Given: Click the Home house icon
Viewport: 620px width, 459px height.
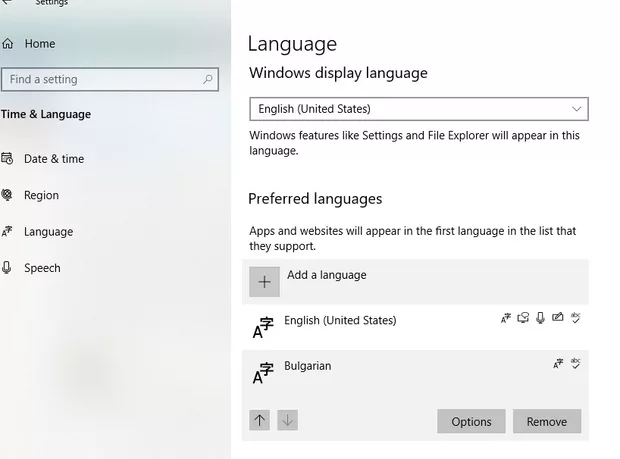Looking at the screenshot, I should click(8, 43).
